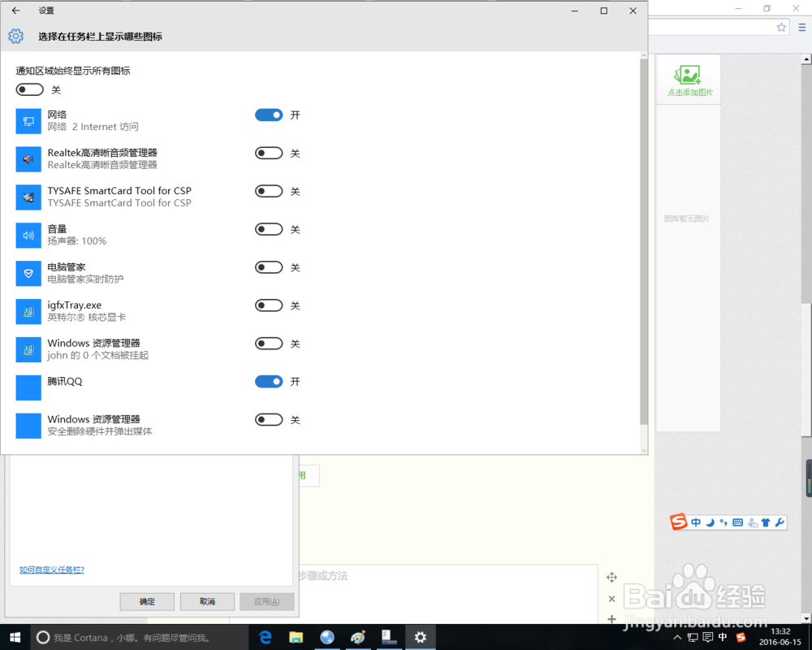The image size is (812, 650).
Task: Click the Realtek audio manager speaker icon
Action: [28, 159]
